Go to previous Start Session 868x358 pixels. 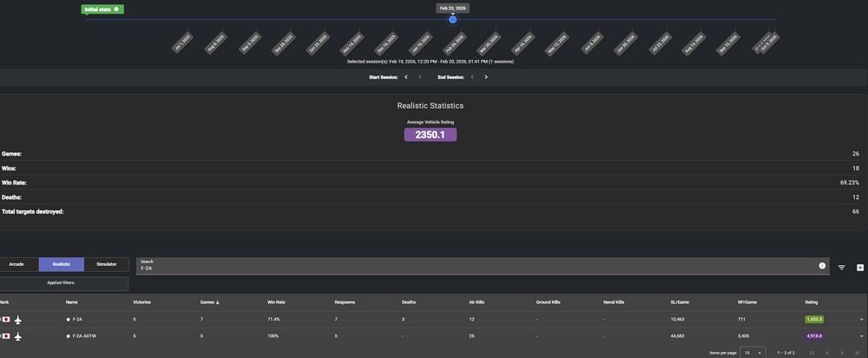point(406,77)
